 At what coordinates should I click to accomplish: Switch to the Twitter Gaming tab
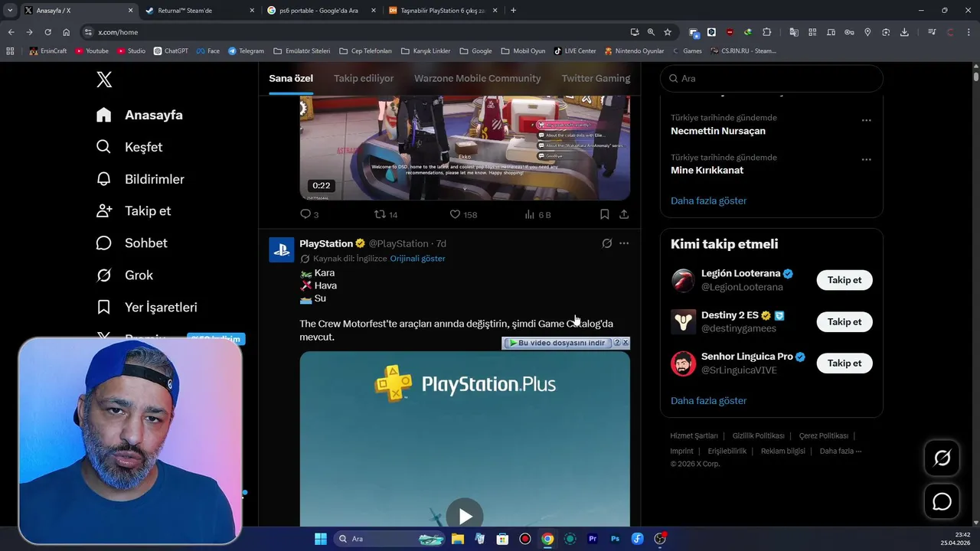coord(596,78)
